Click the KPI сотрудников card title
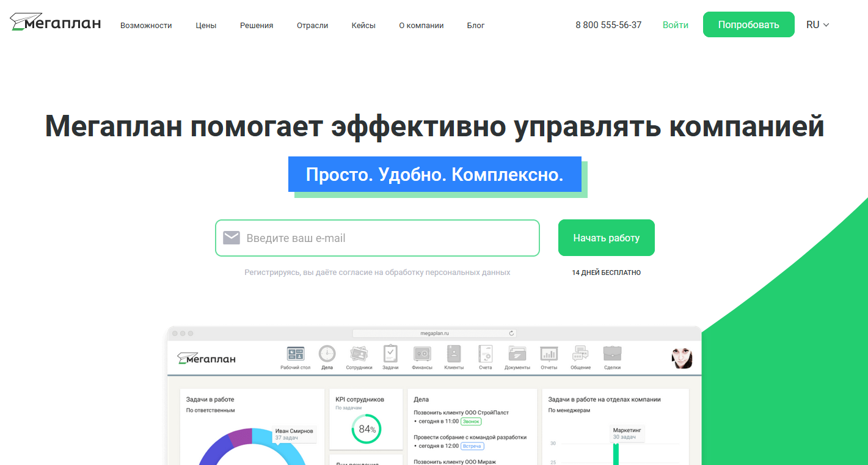 tap(360, 399)
